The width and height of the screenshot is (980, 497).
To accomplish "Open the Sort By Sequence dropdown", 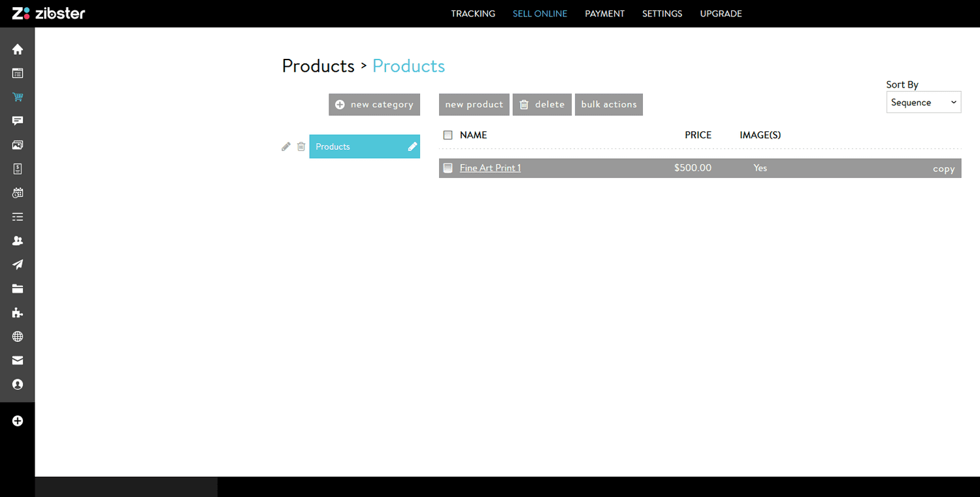I will coord(923,102).
